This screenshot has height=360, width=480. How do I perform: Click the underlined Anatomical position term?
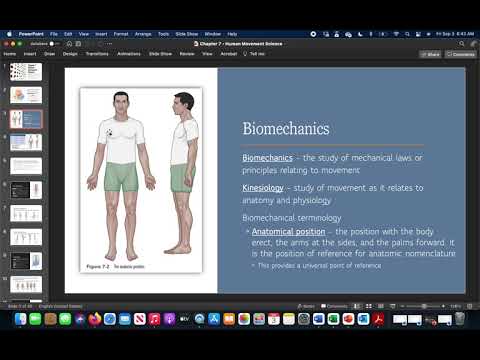pyautogui.click(x=288, y=231)
